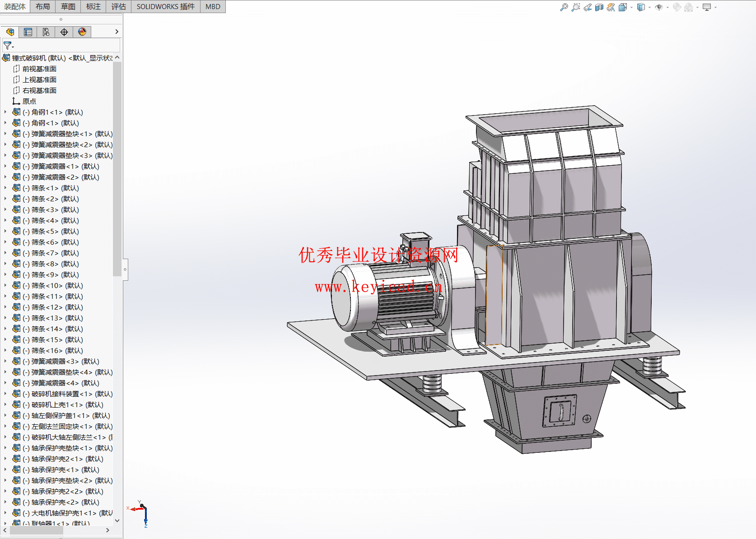Click the tree scroll right arrow
This screenshot has width=756, height=539.
tap(107, 530)
